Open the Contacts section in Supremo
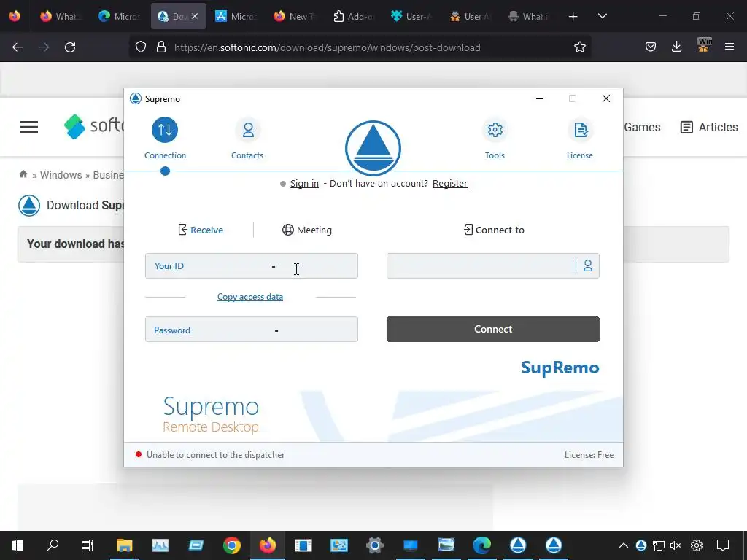Image resolution: width=747 pixels, height=560 pixels. pyautogui.click(x=247, y=138)
